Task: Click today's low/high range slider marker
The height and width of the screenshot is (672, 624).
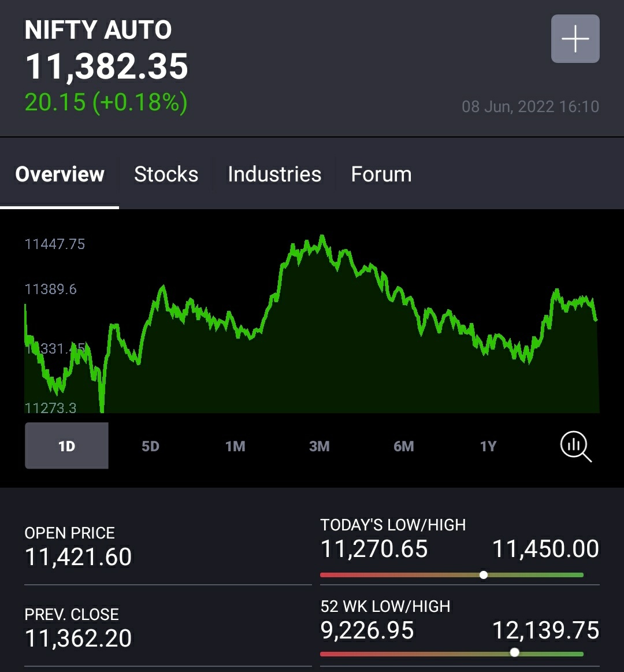Action: [x=484, y=575]
